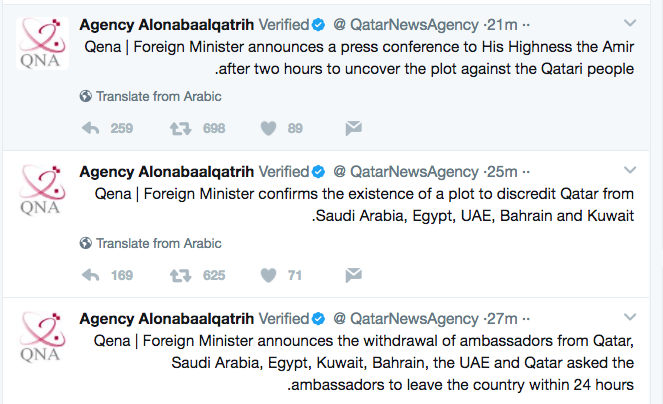Retweet the 21m press conference tweet
The width and height of the screenshot is (663, 404).
(181, 128)
